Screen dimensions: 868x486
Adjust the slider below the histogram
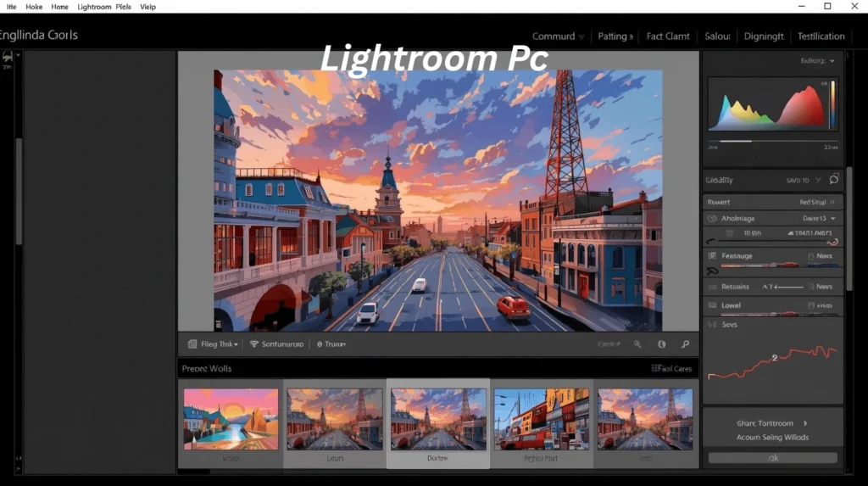pos(773,142)
